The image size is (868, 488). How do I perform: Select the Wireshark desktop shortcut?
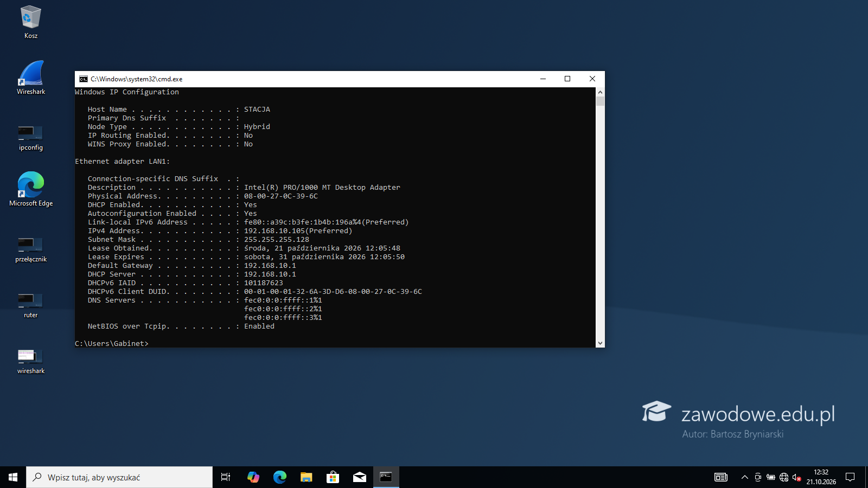click(31, 78)
